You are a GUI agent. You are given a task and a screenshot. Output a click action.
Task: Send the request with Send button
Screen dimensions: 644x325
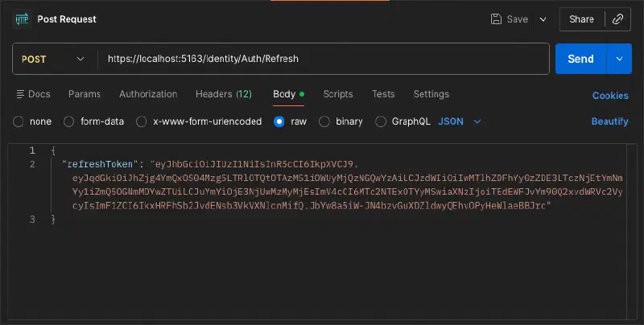click(580, 59)
